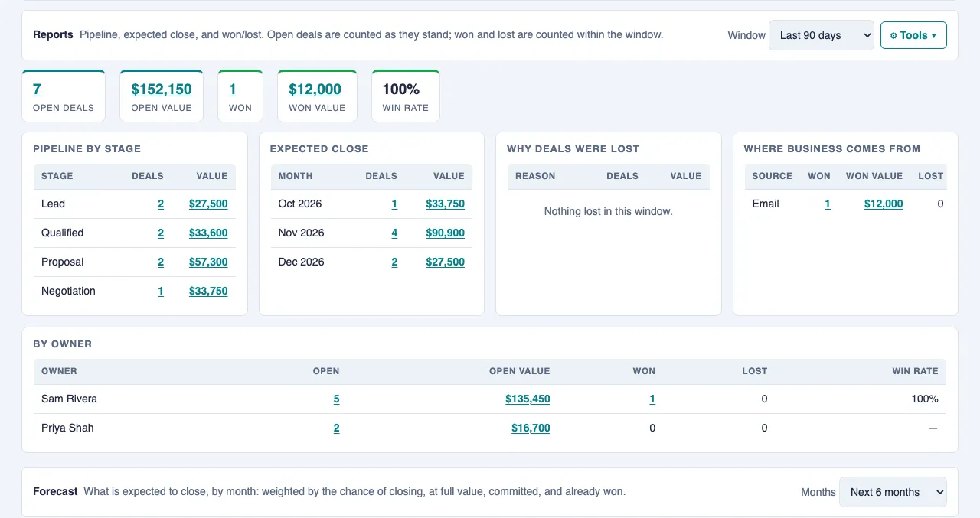Open the Lead stage $27,500 value

click(x=208, y=204)
